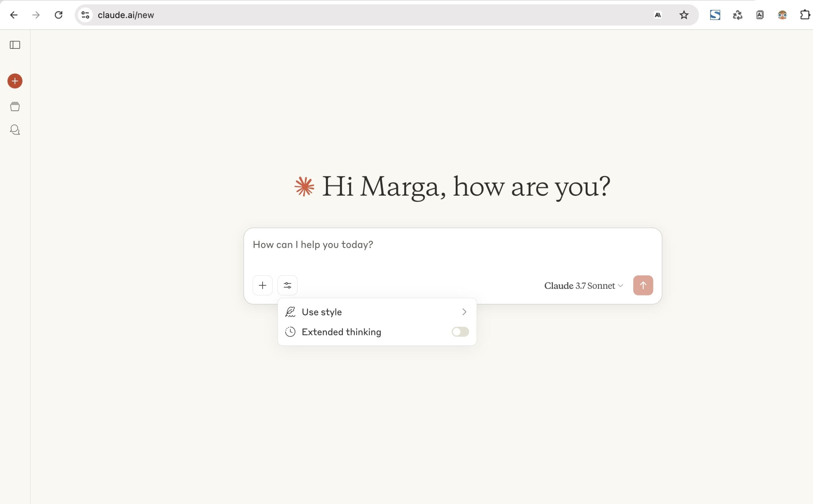This screenshot has height=504, width=813.
Task: Open the Chats history icon
Action: coord(15,130)
